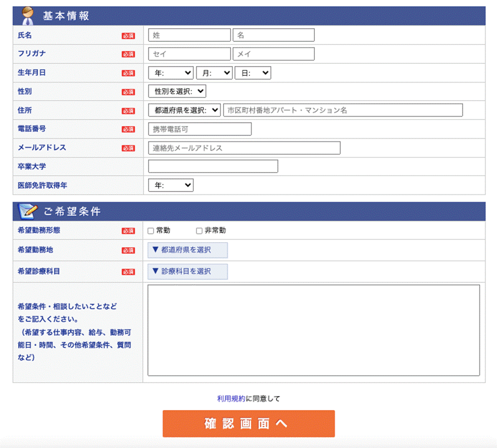The width and height of the screenshot is (497, 448).
Task: Click the 携帯電話可 phone number field
Action: (x=200, y=129)
